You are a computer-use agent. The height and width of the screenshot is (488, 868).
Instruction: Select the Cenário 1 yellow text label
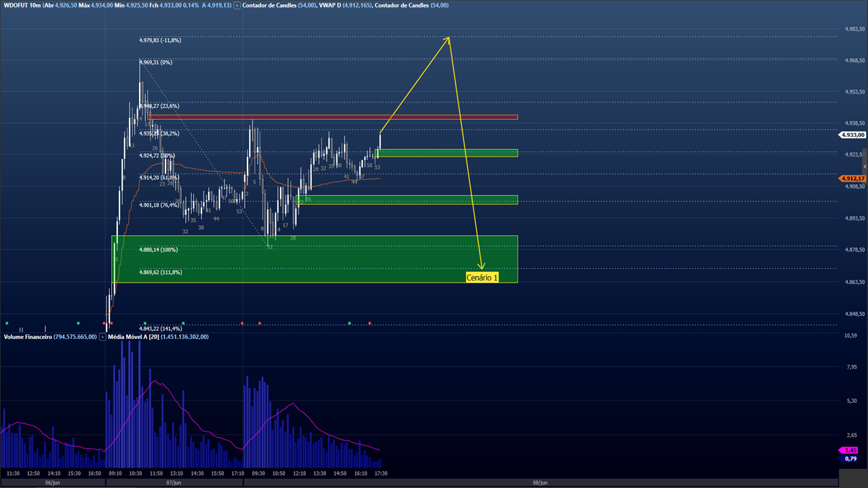[x=482, y=278]
